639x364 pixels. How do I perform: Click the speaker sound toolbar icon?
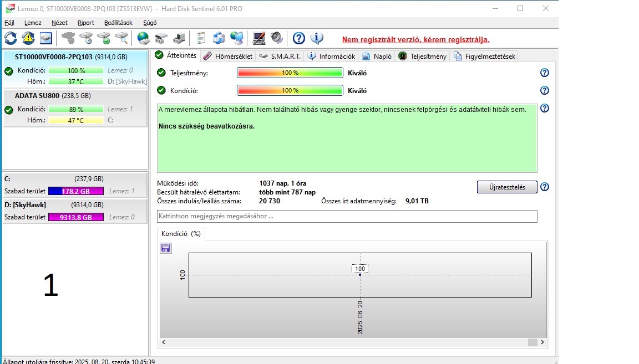point(277,38)
